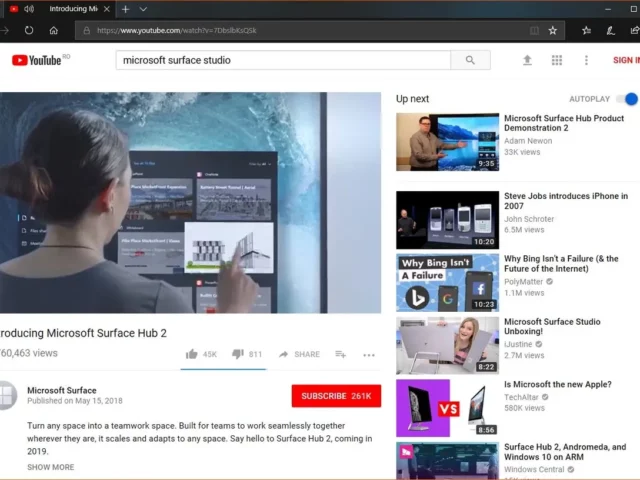This screenshot has width=640, height=480.
Task: Open Microsoft Surface Studio Unboxing title
Action: pyautogui.click(x=552, y=327)
